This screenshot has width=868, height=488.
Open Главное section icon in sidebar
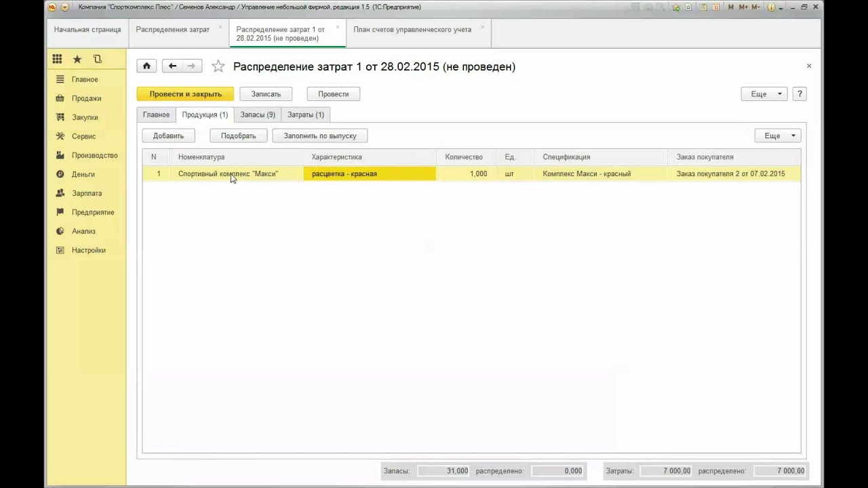[60, 79]
